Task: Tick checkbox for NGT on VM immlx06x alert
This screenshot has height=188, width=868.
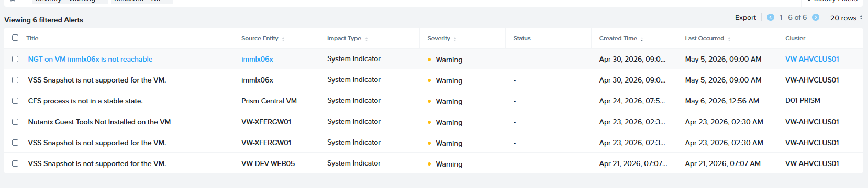Action: [x=15, y=59]
